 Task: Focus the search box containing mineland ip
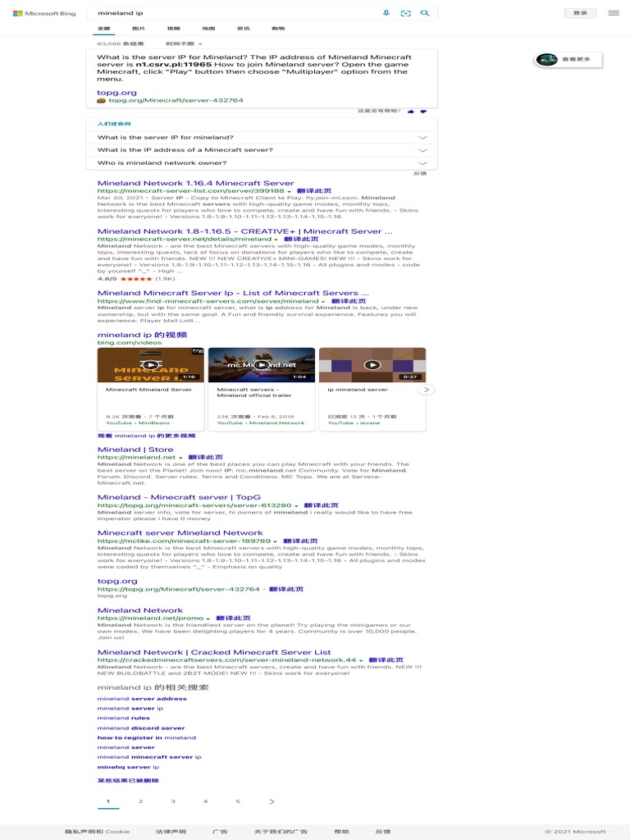(235, 13)
